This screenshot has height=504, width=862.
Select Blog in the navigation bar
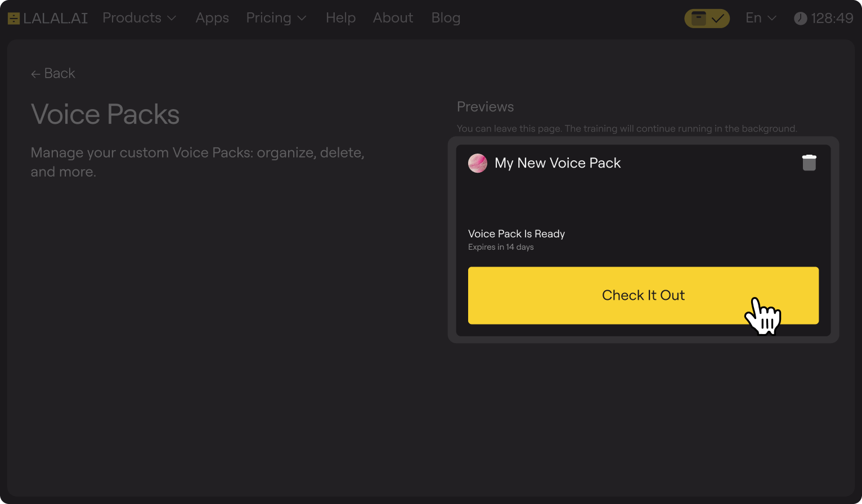[x=446, y=17]
